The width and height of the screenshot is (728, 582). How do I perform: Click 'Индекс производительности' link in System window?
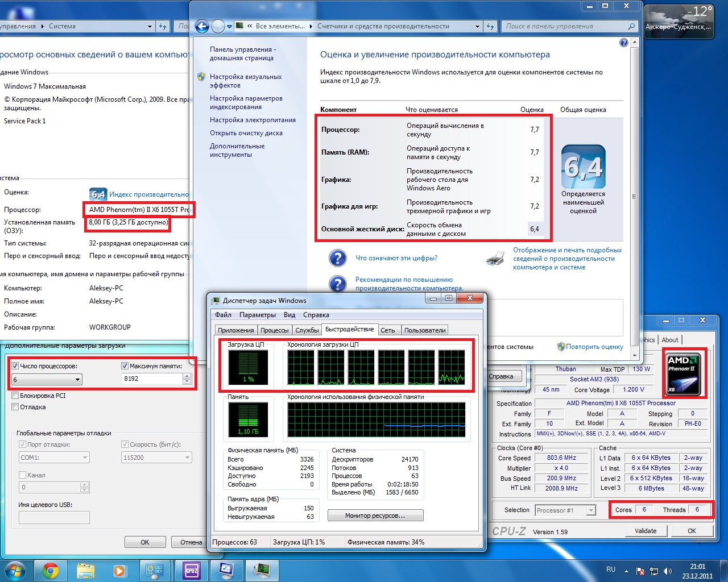coord(148,194)
